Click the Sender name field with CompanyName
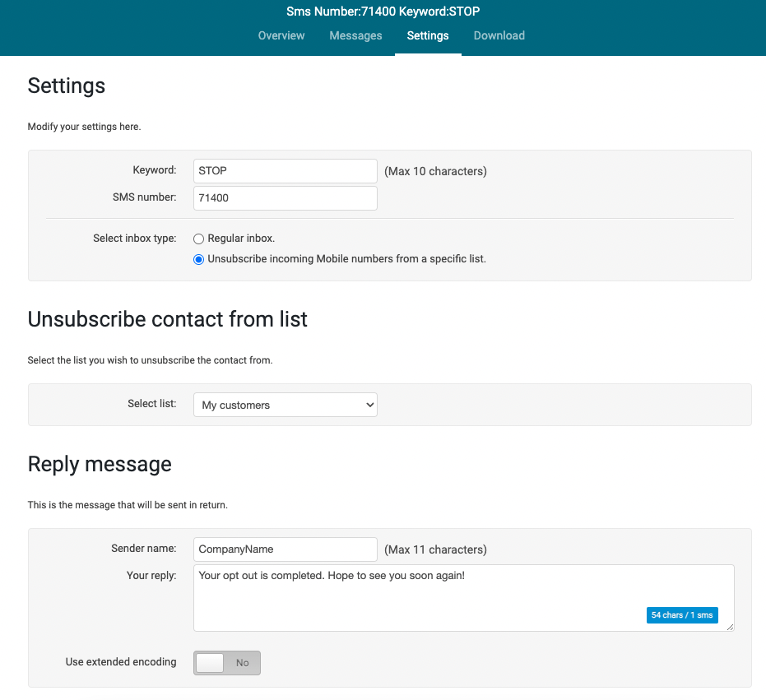This screenshot has height=700, width=766. click(x=286, y=549)
